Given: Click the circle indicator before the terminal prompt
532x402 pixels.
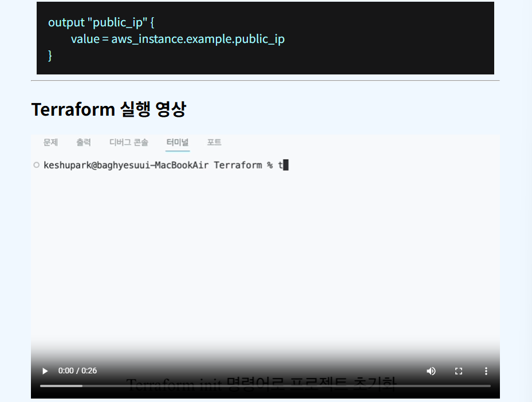Looking at the screenshot, I should (37, 165).
